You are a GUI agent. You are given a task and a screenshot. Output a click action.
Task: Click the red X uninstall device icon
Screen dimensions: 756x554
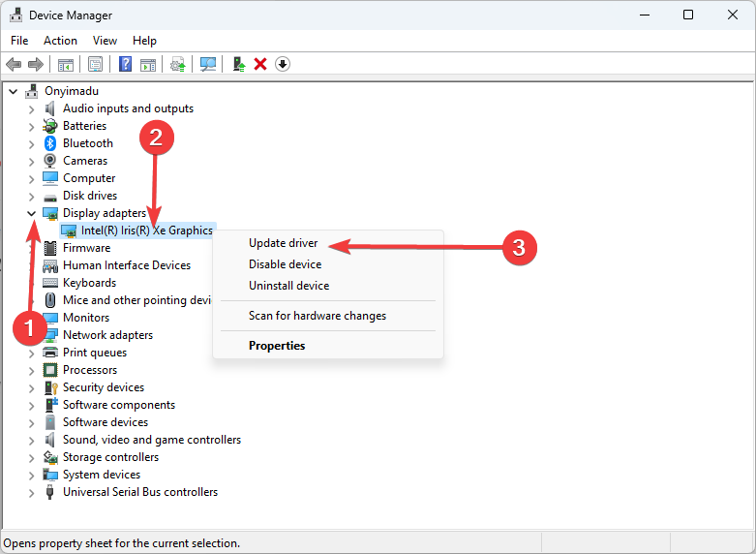(x=260, y=64)
